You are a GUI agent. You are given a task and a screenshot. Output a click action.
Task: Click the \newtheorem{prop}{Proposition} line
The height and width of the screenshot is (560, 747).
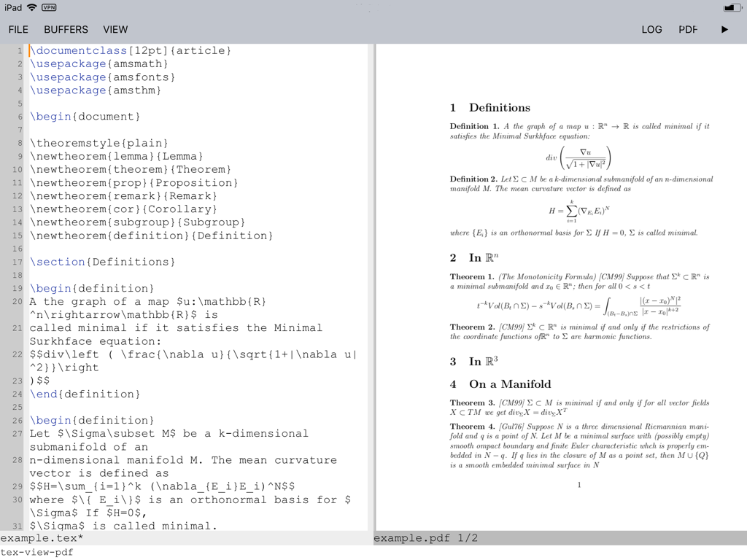pos(133,183)
